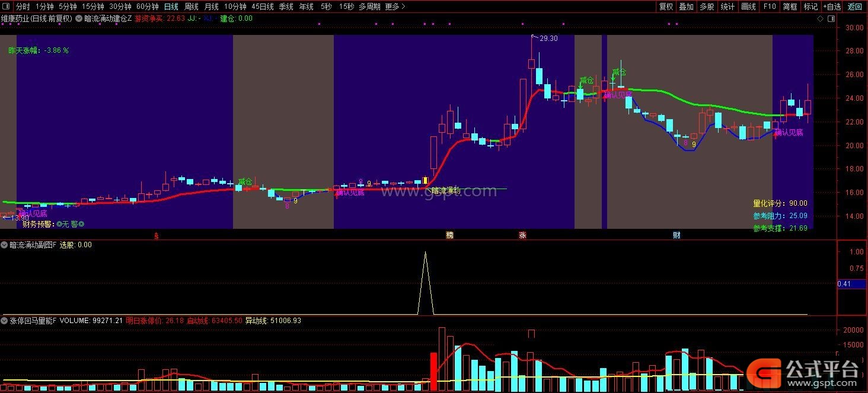Click the 标记 mark button
Image resolution: width=868 pixels, height=393 pixels.
810,7
